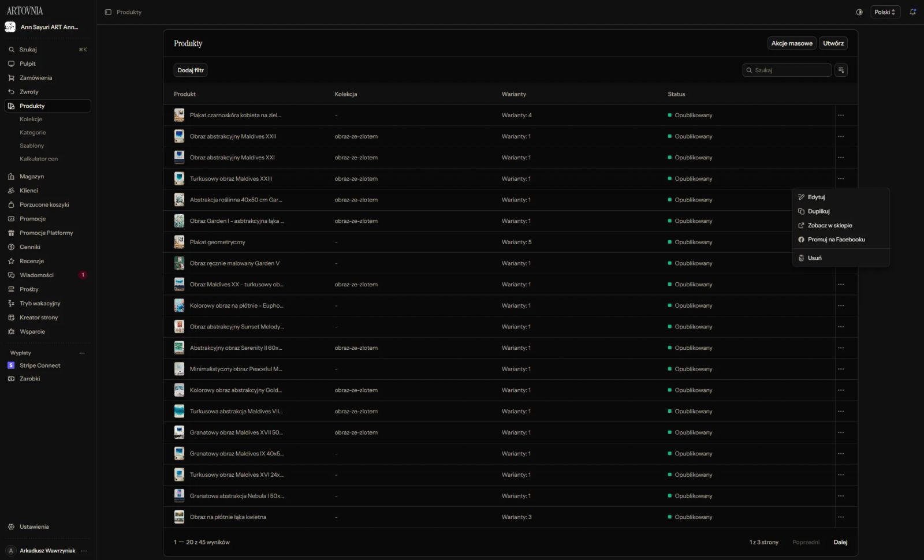Image resolution: width=924 pixels, height=560 pixels.
Task: Open the row menu for Obraz na płótnie łąka kwietna
Action: tap(841, 517)
